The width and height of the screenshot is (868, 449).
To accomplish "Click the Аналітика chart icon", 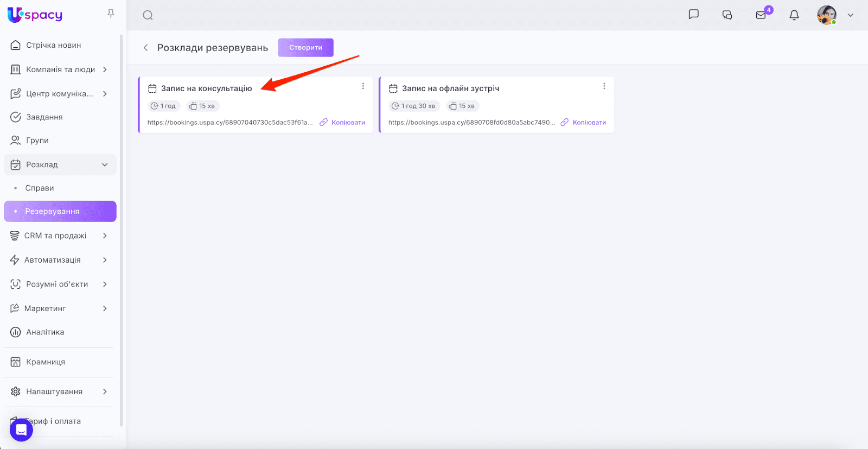I will (x=16, y=332).
